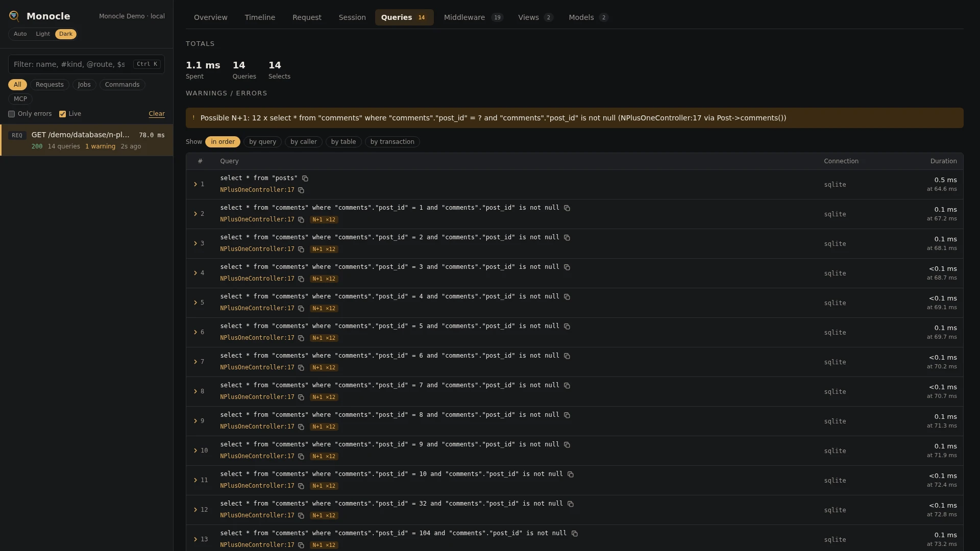980x551 pixels.
Task: Copy caller path of query row 5
Action: [x=301, y=309]
